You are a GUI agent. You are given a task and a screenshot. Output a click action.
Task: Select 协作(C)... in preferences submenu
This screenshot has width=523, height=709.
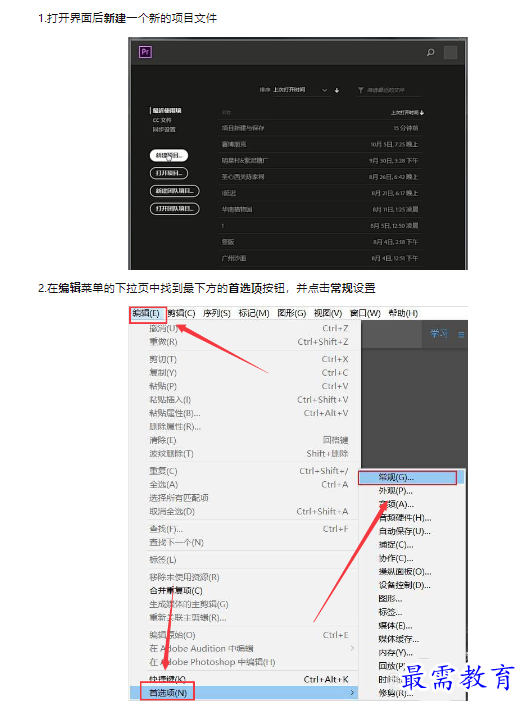pyautogui.click(x=411, y=558)
